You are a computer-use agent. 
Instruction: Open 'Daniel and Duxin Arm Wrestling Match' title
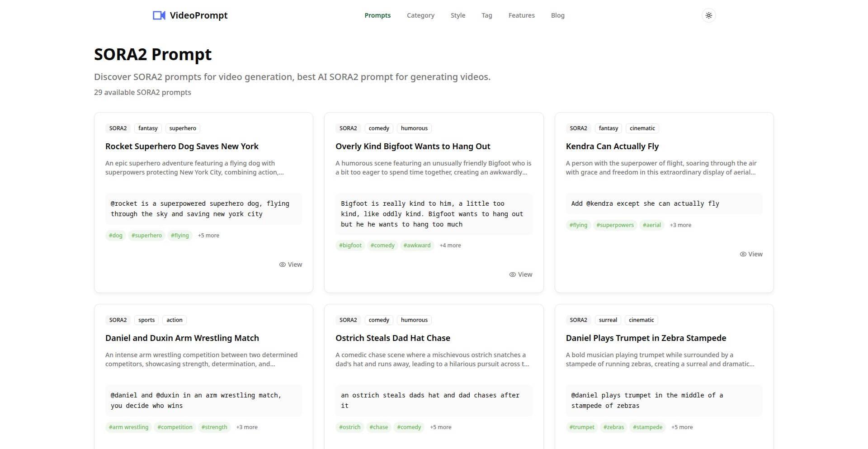[x=182, y=338]
